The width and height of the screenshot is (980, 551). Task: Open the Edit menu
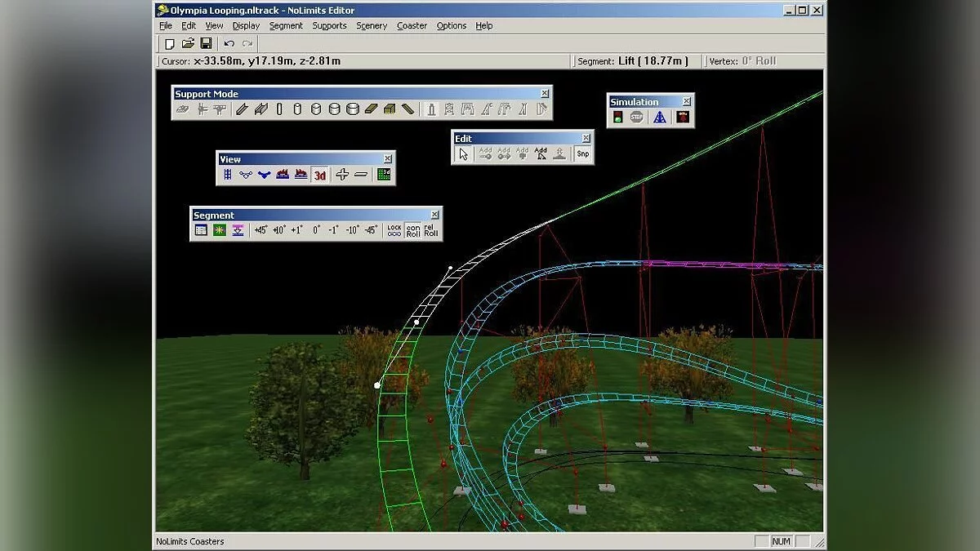pyautogui.click(x=189, y=25)
